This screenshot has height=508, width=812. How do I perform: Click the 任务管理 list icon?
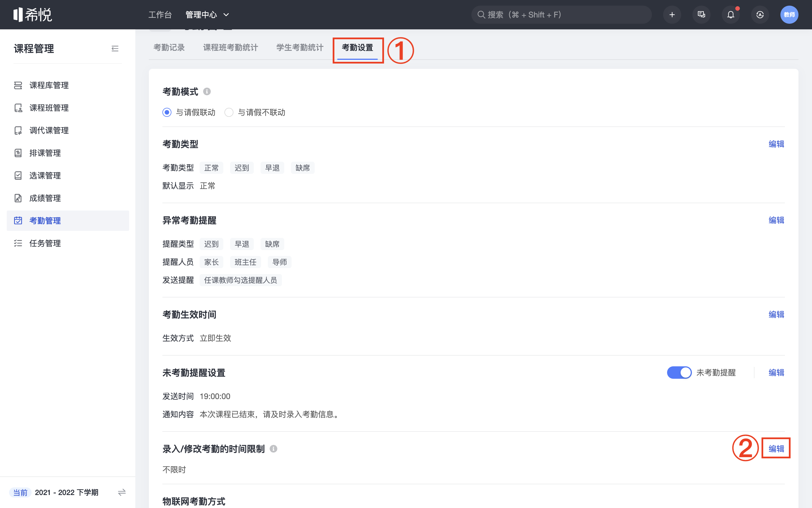coord(18,243)
